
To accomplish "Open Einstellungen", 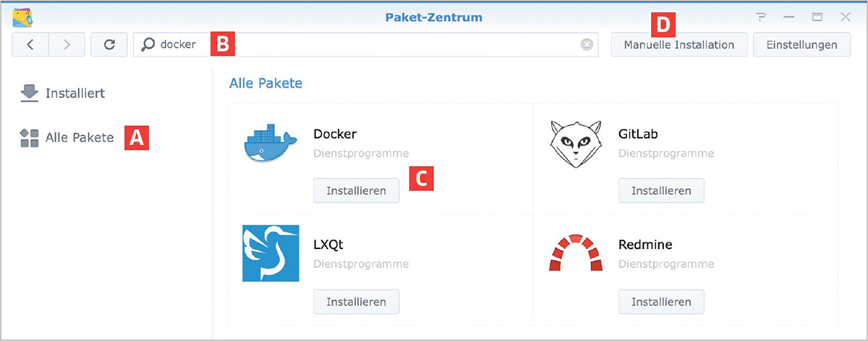I will coord(802,45).
